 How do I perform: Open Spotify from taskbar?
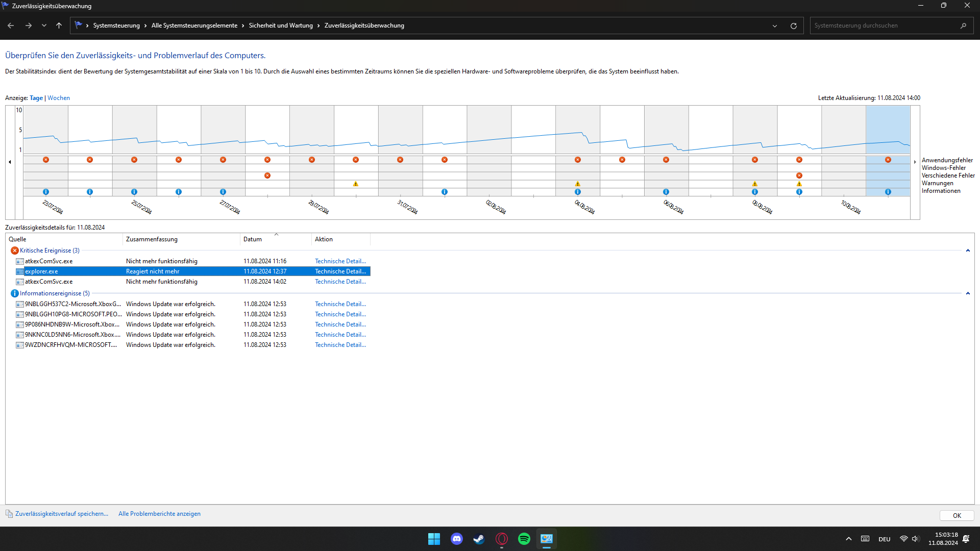(524, 539)
